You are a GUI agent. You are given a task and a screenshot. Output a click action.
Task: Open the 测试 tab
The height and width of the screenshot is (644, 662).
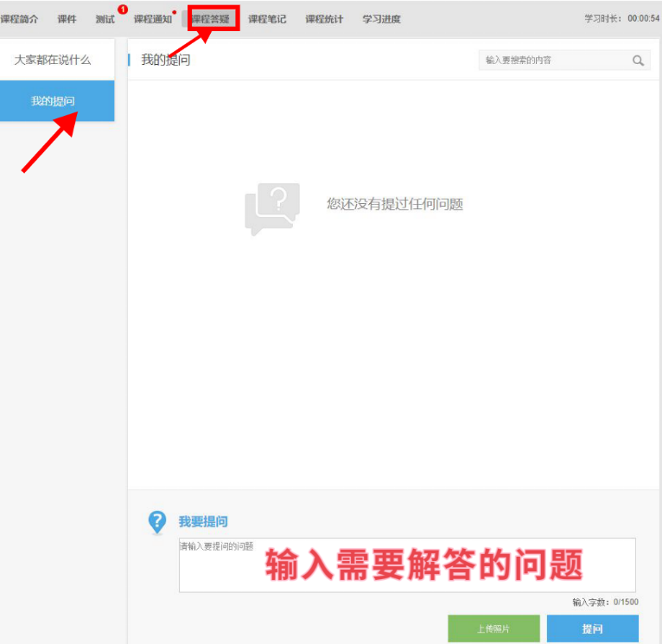tap(105, 19)
